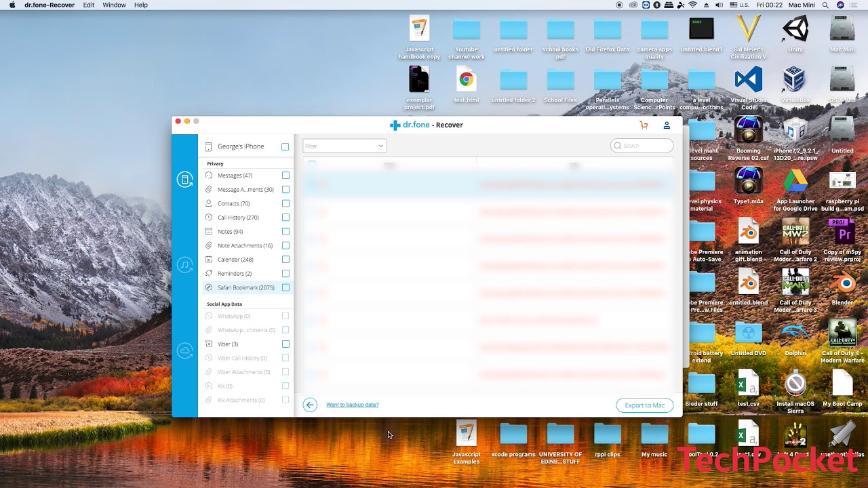
Task: Open the shopping cart icon in dr.fone
Action: tap(644, 125)
